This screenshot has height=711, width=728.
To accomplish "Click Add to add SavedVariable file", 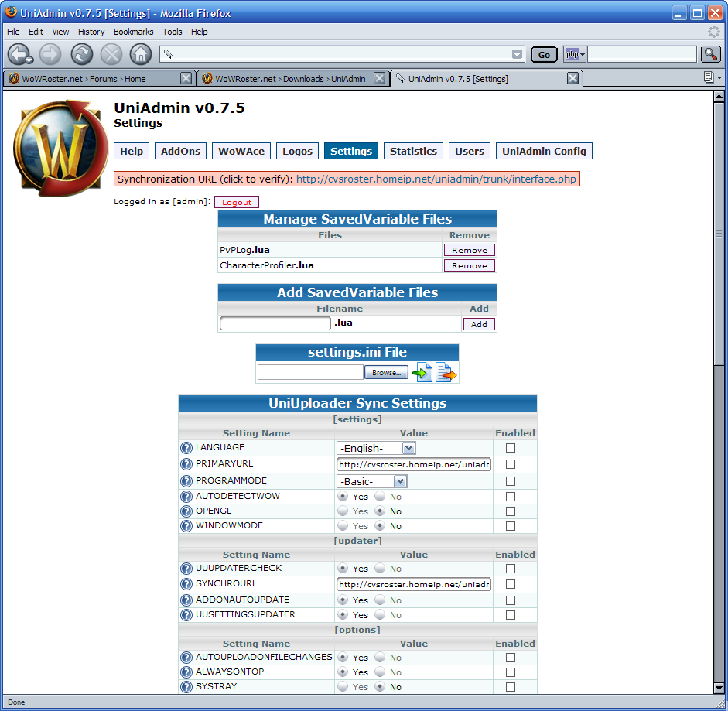I will [479, 323].
